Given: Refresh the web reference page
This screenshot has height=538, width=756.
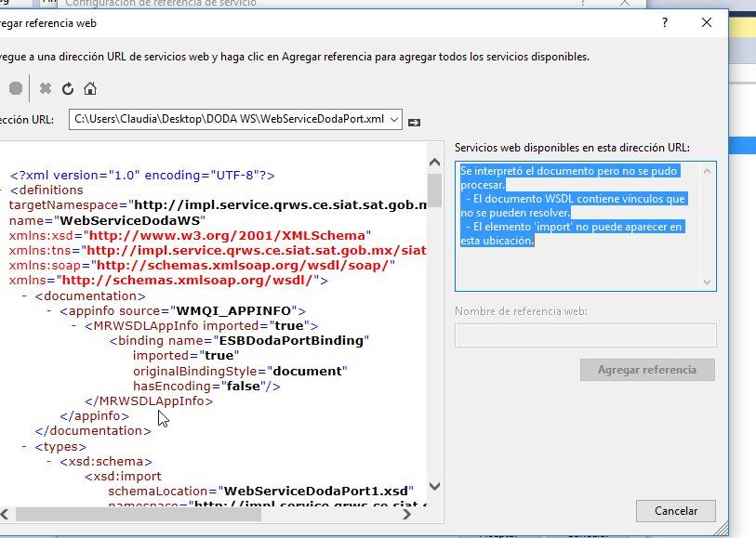Looking at the screenshot, I should pos(68,88).
